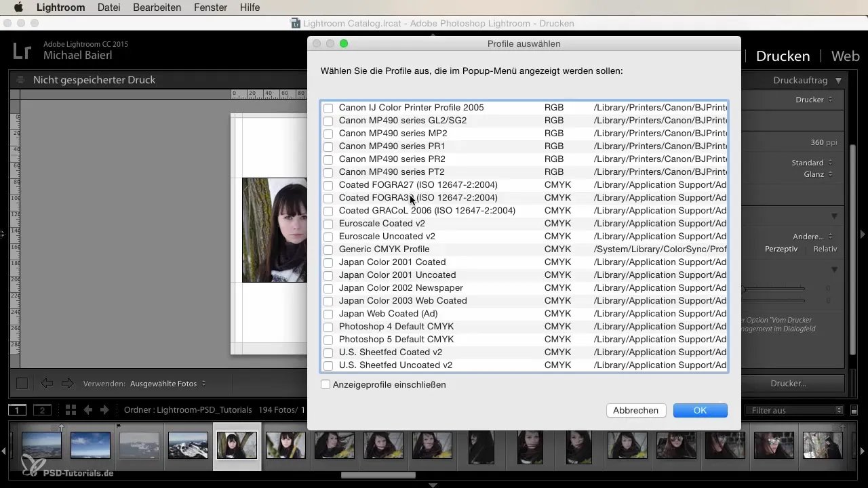Switch to the Drucken module
Screen dimensions: 868x488
[x=783, y=56]
